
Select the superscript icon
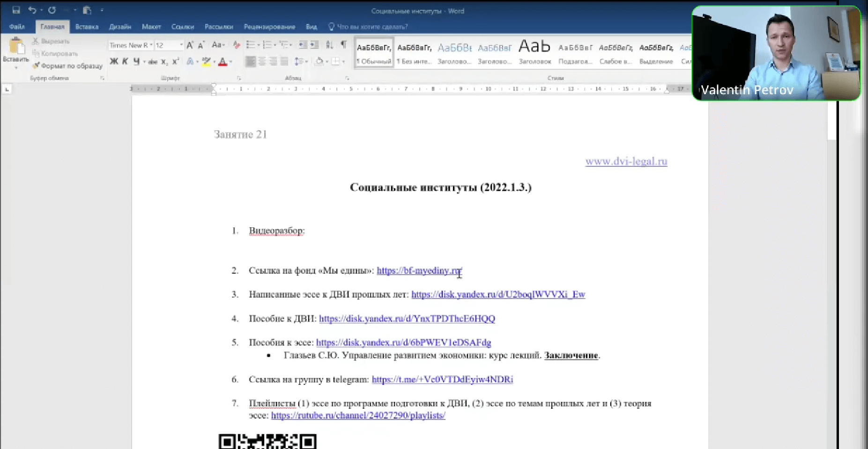[176, 61]
